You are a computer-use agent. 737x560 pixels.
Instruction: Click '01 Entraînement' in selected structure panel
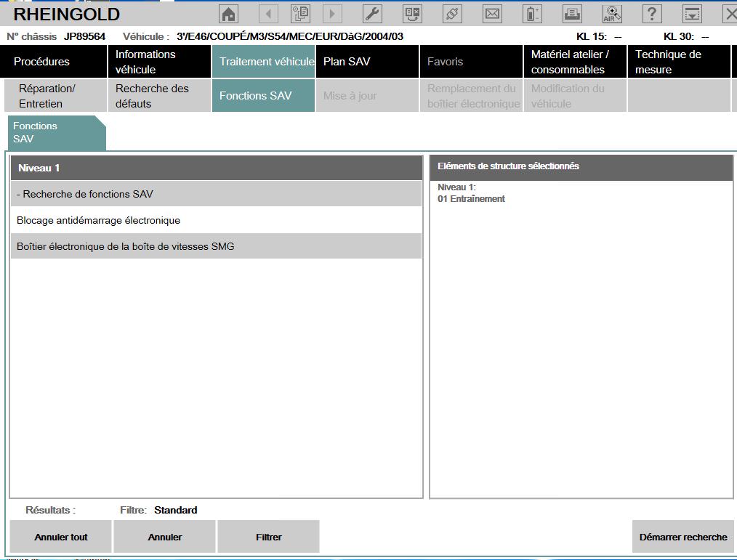tap(471, 199)
